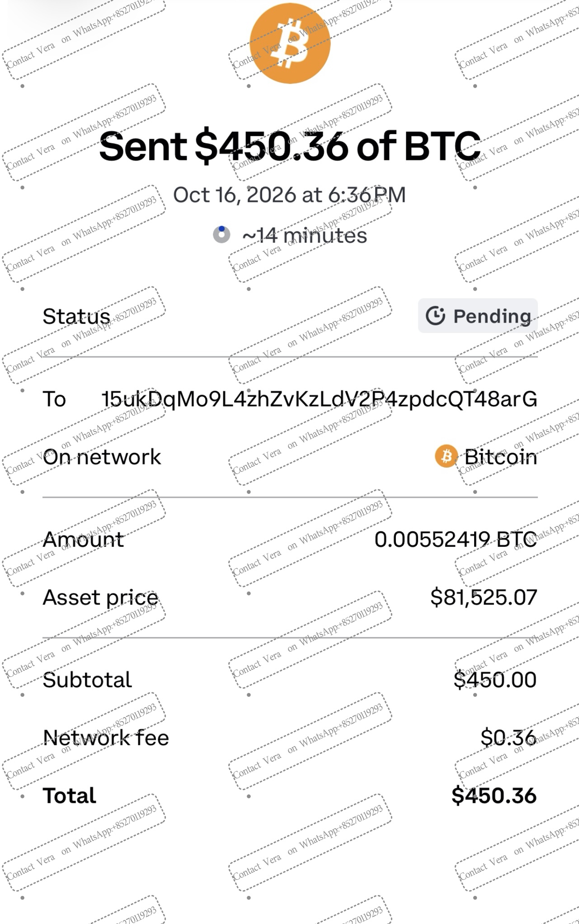Image resolution: width=579 pixels, height=924 pixels.
Task: Tap the ~14 minutes estimate text
Action: [305, 235]
